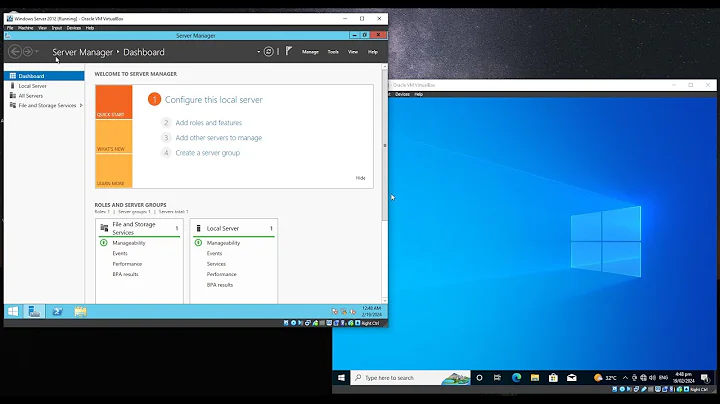Screen dimensions: 720x404
Task: Click the Server 2012 taskbar clock
Action: coord(371,311)
